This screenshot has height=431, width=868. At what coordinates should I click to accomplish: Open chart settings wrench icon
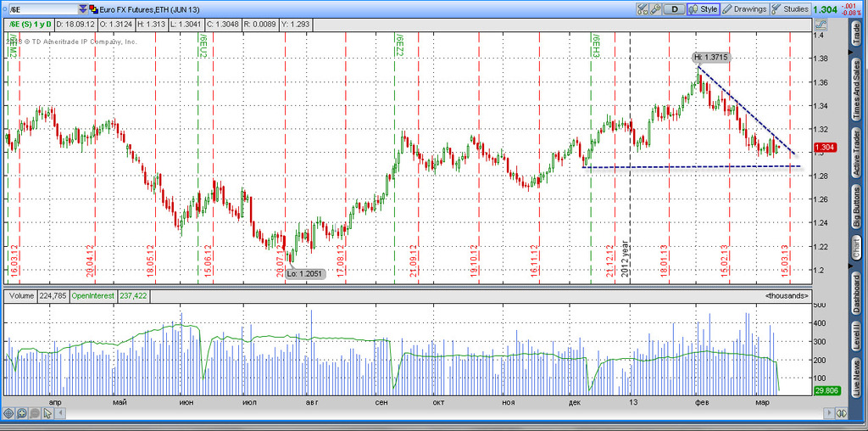pos(655,8)
